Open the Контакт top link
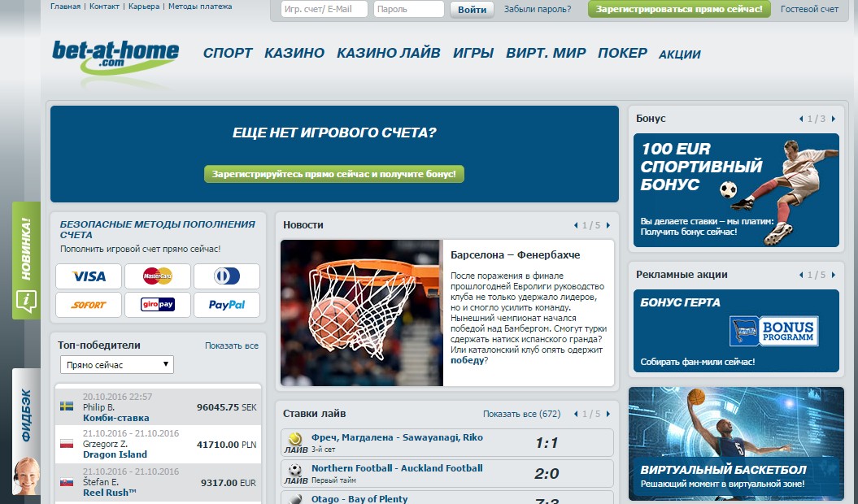This screenshot has width=858, height=504. tap(105, 7)
